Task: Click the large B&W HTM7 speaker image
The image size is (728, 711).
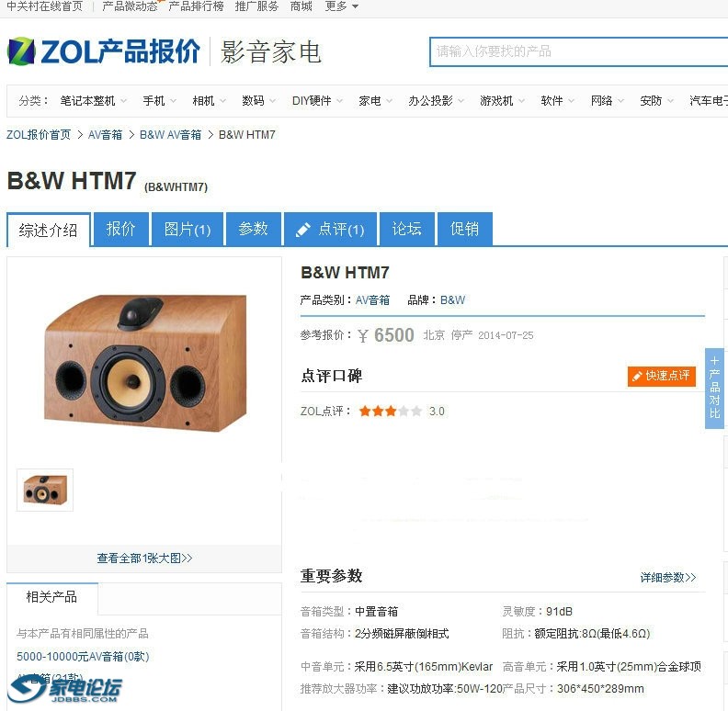Action: (146, 363)
